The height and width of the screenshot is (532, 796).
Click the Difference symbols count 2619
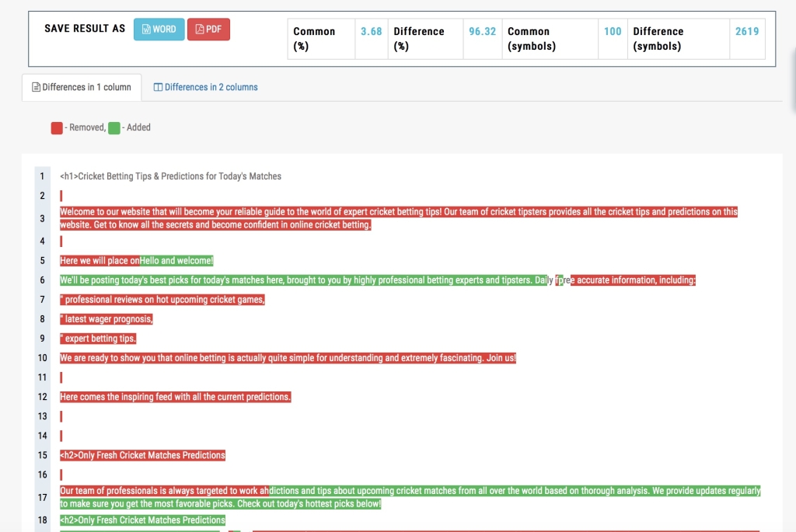point(746,32)
